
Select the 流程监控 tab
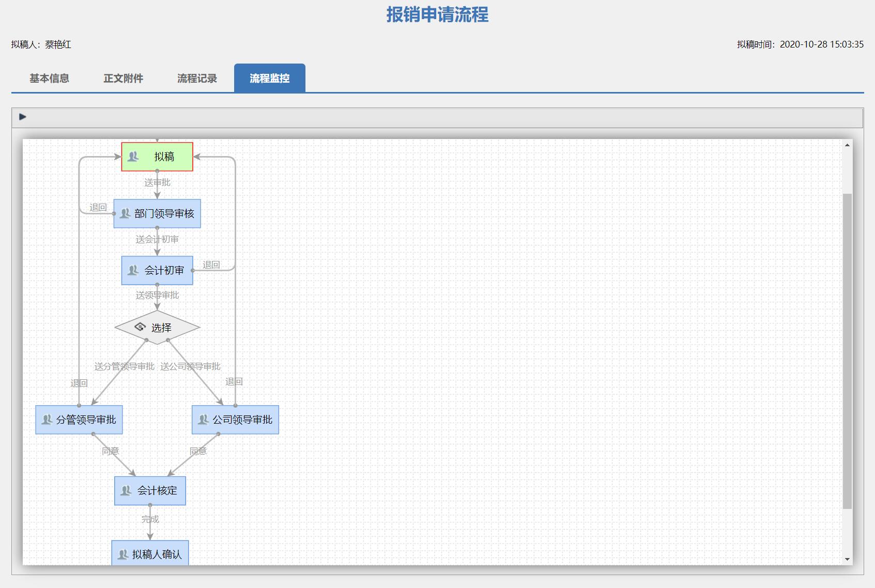[270, 78]
